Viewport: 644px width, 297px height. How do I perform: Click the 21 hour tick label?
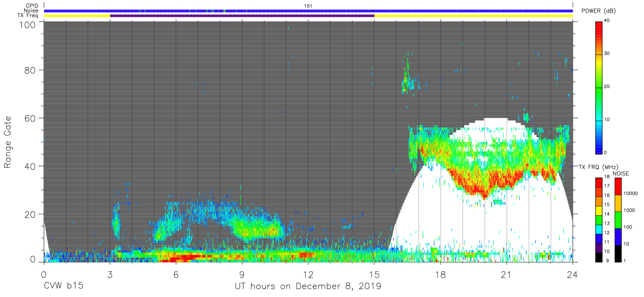pos(507,274)
